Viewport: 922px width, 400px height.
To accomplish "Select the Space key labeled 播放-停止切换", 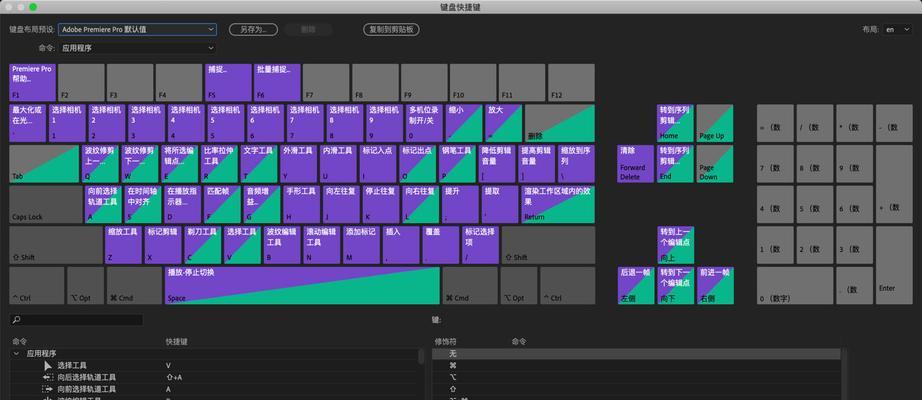I will pos(302,286).
